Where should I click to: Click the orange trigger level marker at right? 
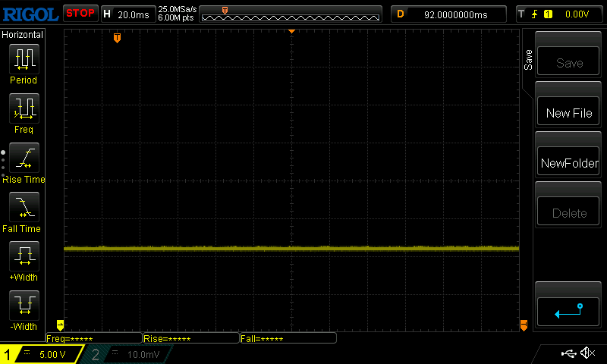click(x=524, y=325)
